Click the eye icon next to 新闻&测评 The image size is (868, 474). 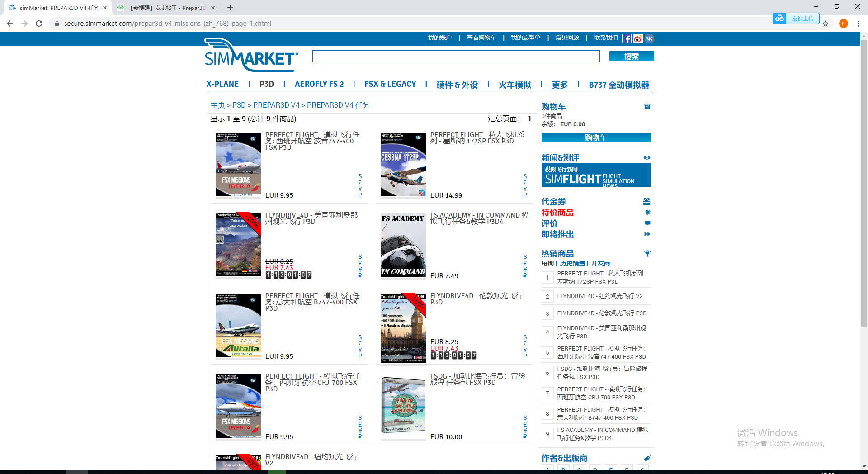pos(647,158)
